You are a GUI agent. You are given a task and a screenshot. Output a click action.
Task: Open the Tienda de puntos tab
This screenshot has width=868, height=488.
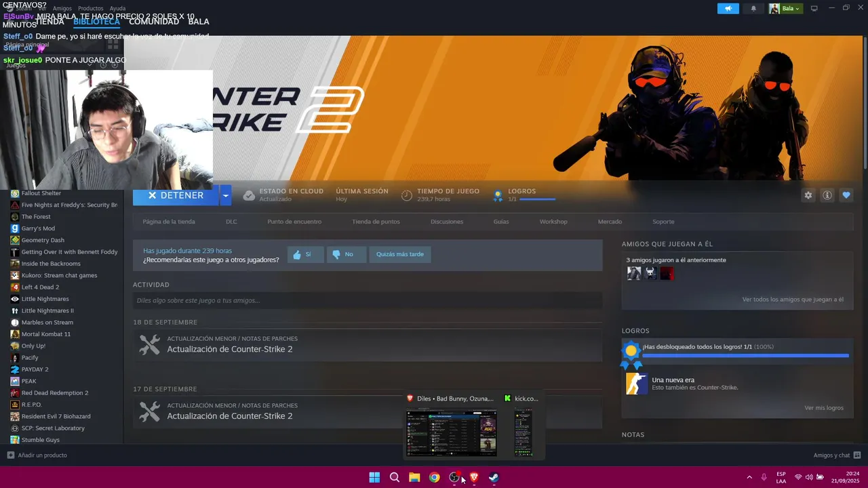click(x=376, y=222)
